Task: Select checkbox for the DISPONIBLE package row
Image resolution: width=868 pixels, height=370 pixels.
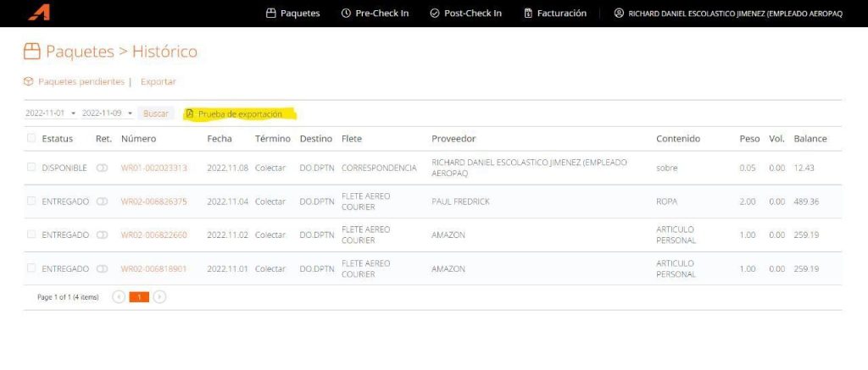Action: click(31, 168)
